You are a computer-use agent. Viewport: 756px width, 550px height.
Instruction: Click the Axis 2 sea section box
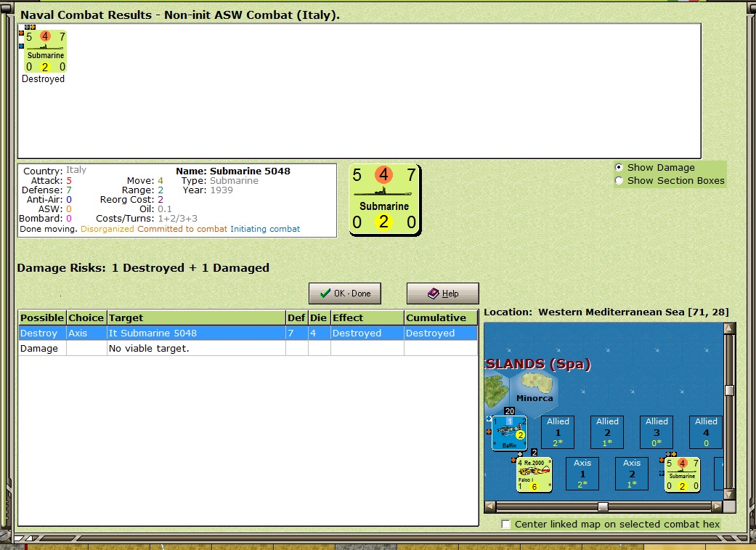pos(632,474)
